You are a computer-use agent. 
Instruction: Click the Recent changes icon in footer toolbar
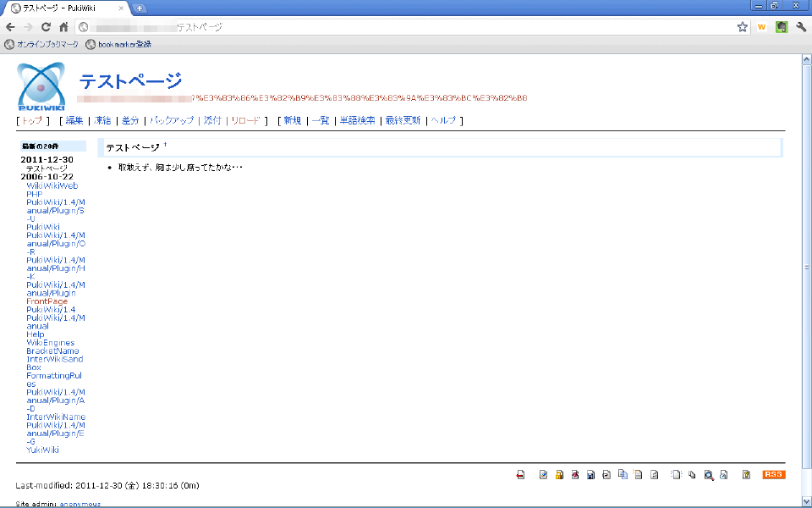[724, 474]
